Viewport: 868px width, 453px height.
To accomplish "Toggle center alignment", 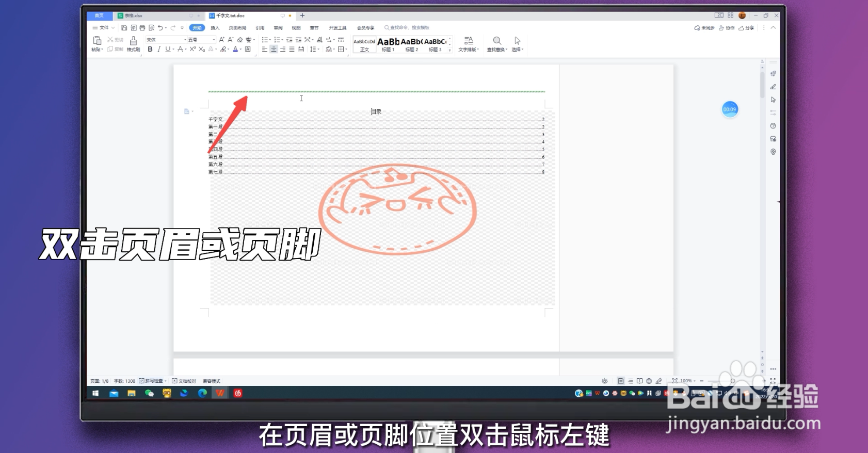I will click(274, 50).
